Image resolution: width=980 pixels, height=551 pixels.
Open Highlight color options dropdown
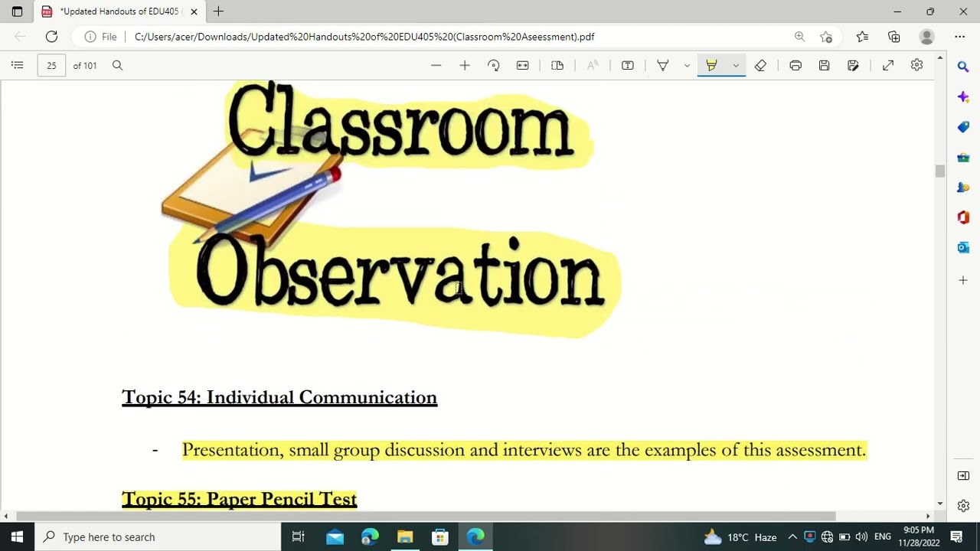(736, 65)
